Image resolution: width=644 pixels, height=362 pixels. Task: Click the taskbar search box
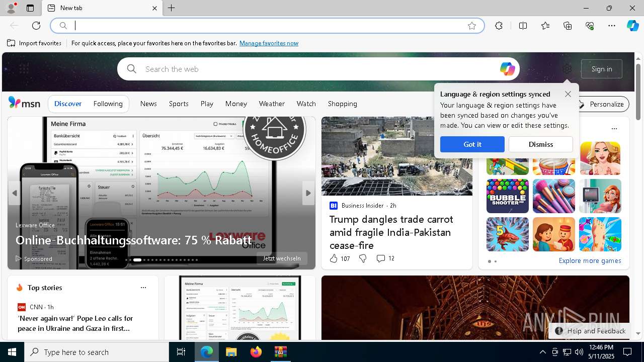97,352
